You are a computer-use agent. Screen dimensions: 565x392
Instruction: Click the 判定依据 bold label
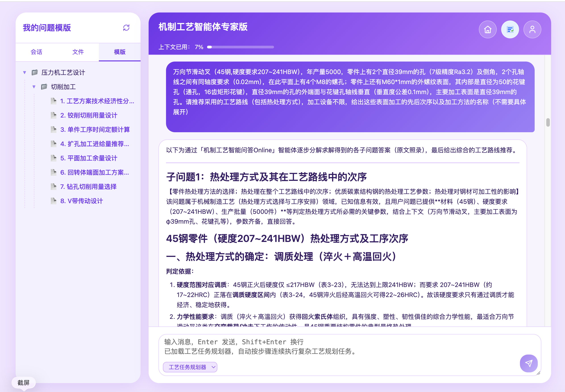tap(180, 271)
